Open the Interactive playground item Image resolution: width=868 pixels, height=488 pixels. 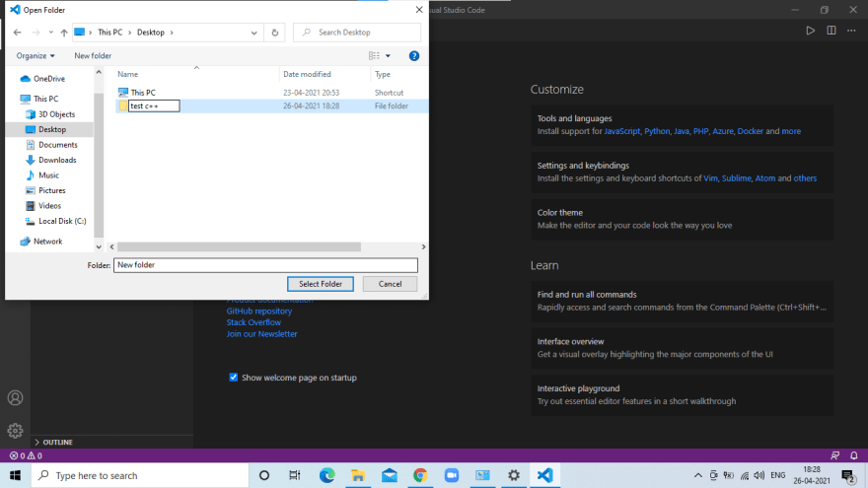682,395
